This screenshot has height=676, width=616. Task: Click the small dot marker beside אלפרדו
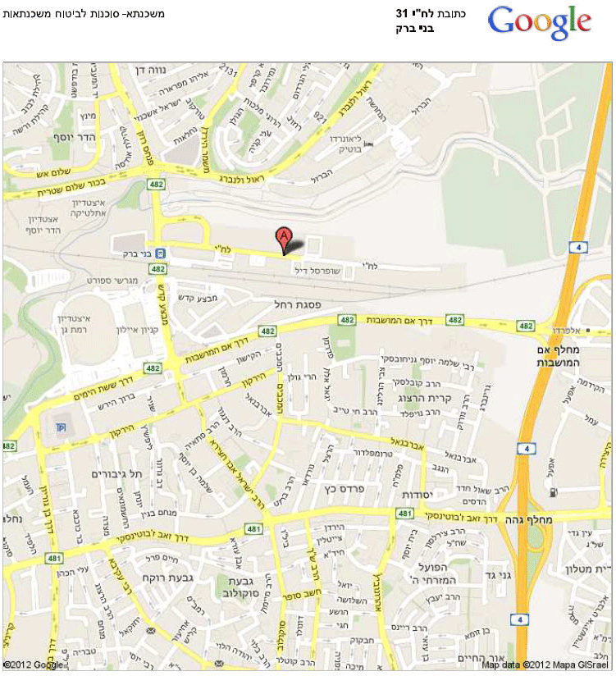pos(588,331)
